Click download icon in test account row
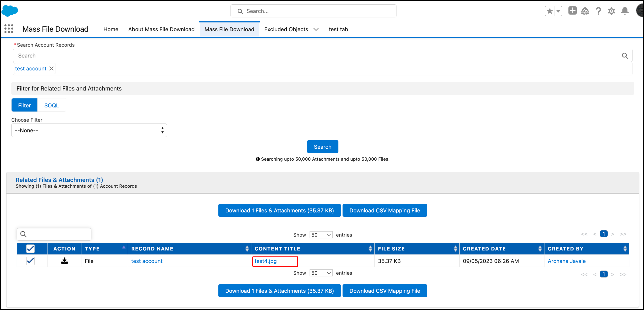The height and width of the screenshot is (310, 644). (x=64, y=261)
